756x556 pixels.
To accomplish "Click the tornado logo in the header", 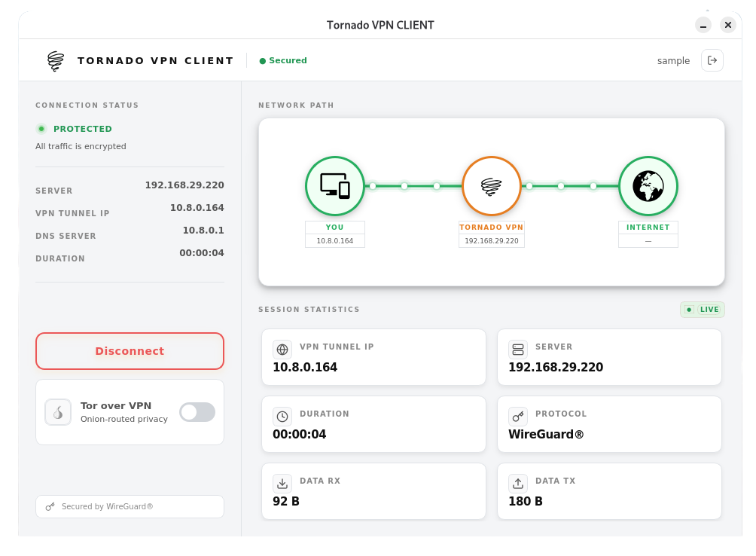I will click(x=55, y=60).
